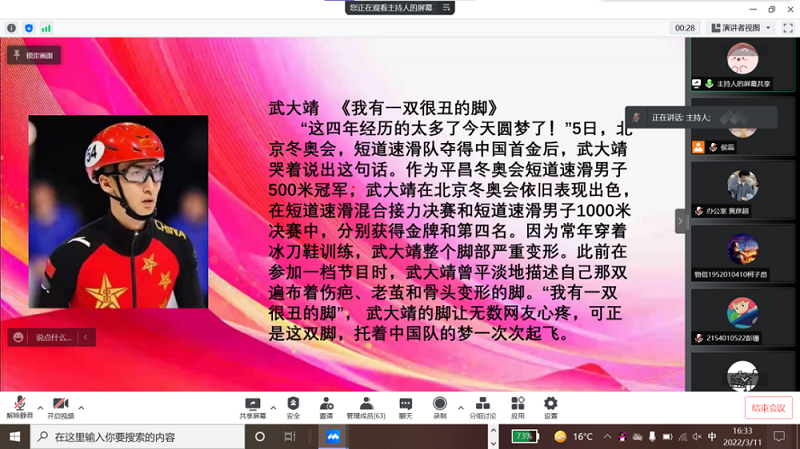Click the red 结束会议 button
The width and height of the screenshot is (800, 449).
tap(768, 408)
